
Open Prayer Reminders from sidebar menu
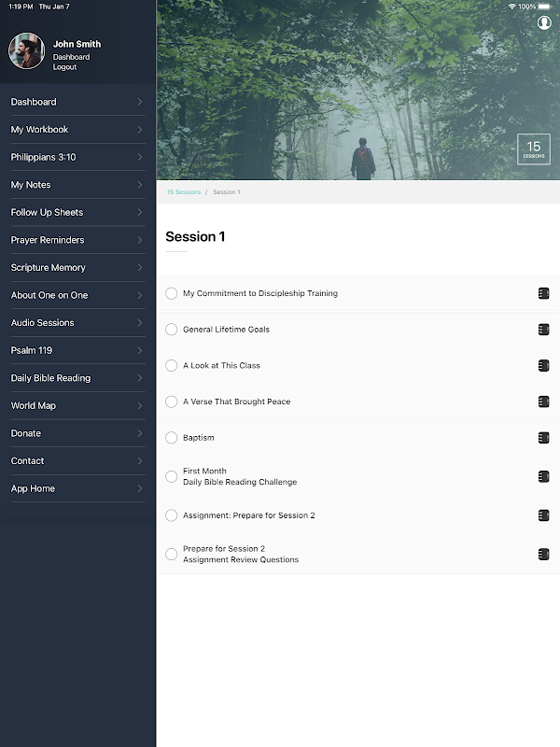point(78,240)
